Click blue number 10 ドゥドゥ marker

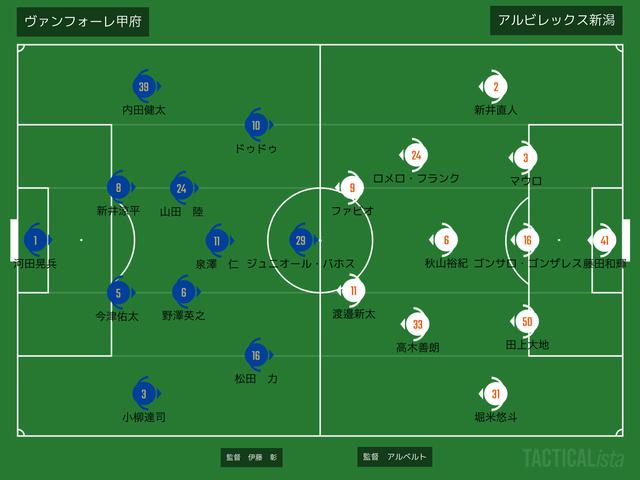[x=257, y=125]
